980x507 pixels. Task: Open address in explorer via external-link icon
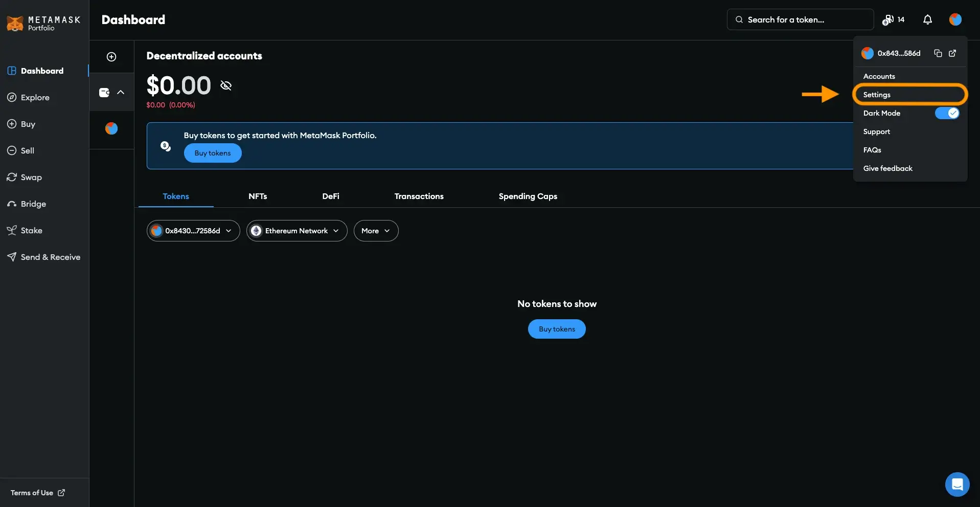[952, 53]
